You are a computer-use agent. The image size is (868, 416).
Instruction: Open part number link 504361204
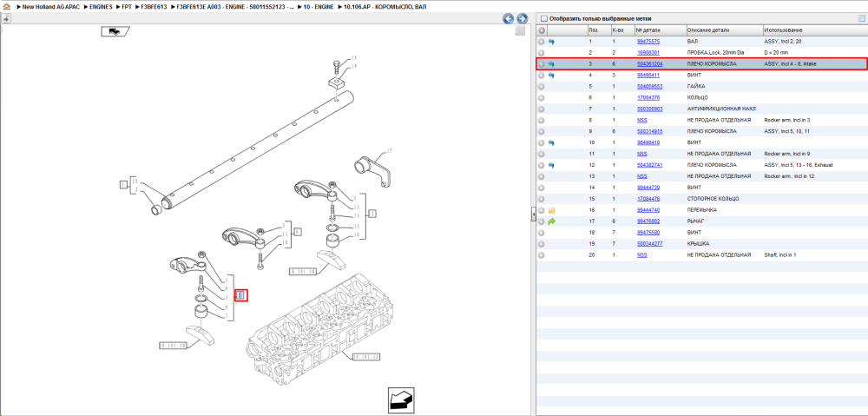649,64
